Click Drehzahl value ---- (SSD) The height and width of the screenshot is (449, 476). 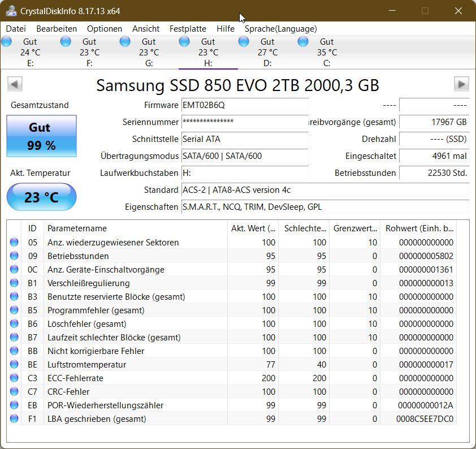[x=434, y=139]
